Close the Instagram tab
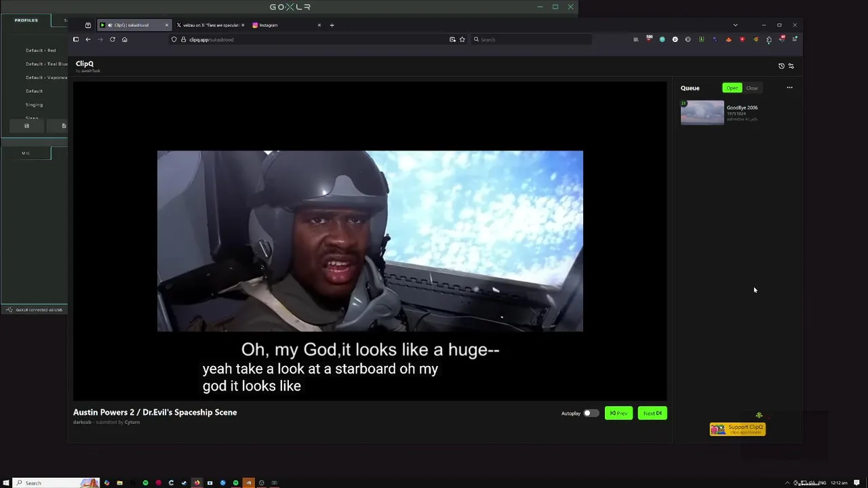 pos(319,25)
